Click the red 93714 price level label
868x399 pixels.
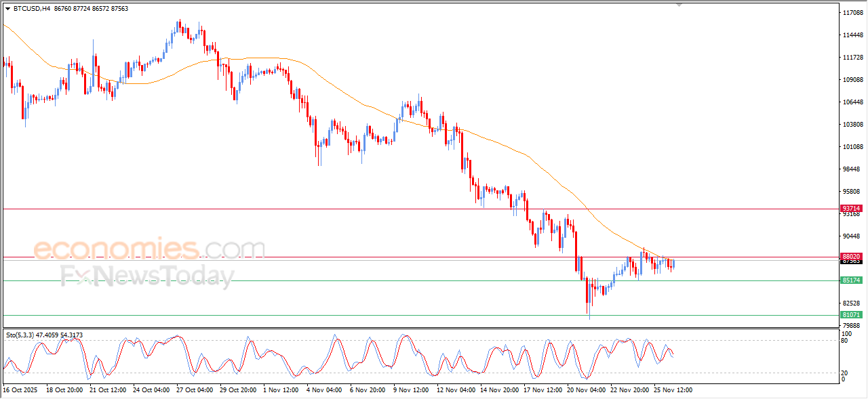coord(851,208)
